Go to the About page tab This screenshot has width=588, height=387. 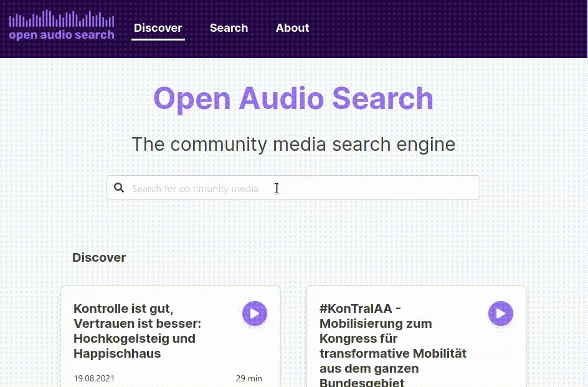292,28
